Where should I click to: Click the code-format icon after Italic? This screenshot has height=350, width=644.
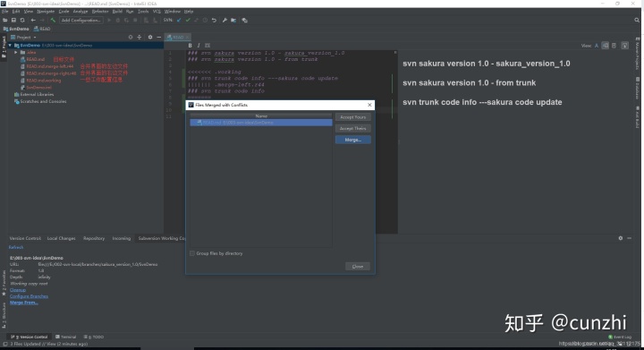[208, 45]
